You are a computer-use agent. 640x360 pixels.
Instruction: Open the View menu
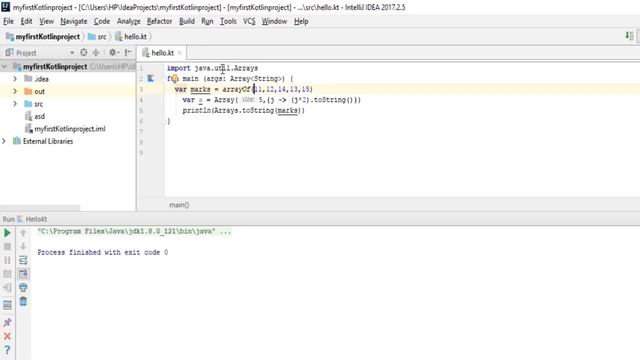[x=47, y=21]
